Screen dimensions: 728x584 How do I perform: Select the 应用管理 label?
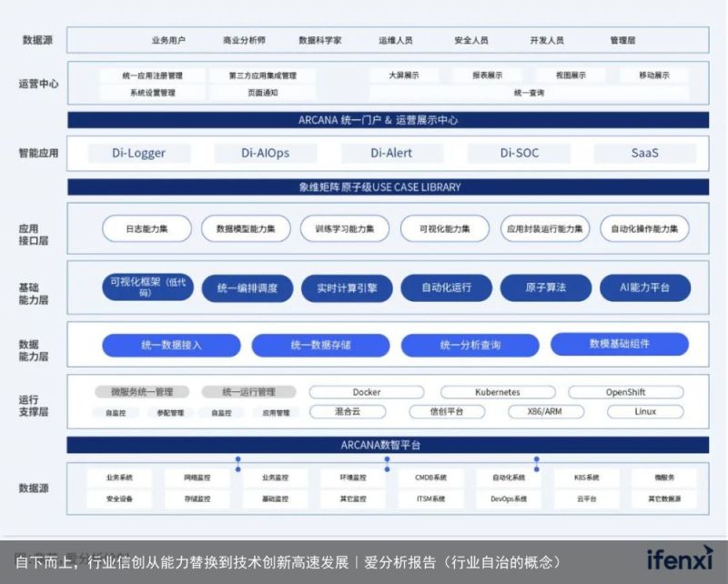click(x=277, y=413)
